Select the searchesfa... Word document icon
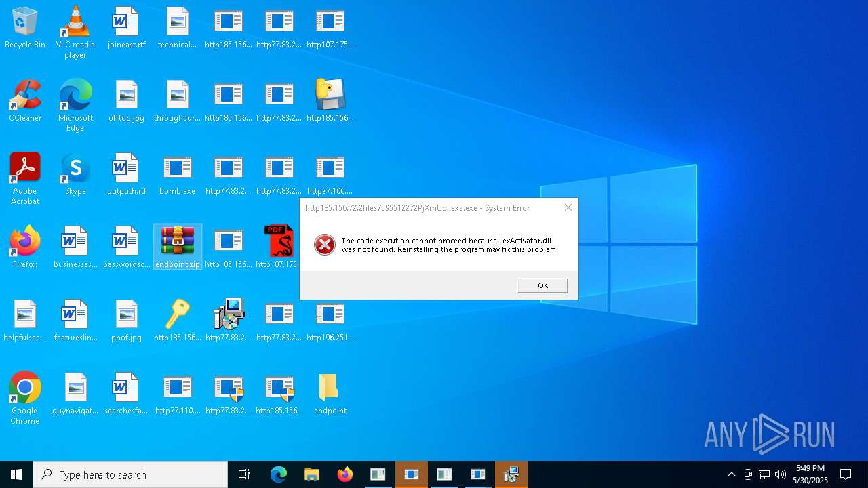The width and height of the screenshot is (868, 488). pos(126,394)
